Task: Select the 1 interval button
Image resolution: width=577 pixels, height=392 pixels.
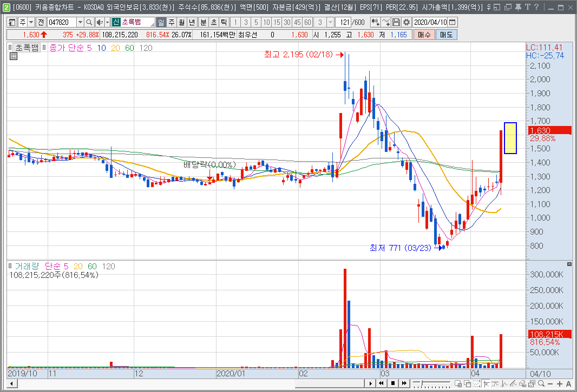Action: pos(235,22)
